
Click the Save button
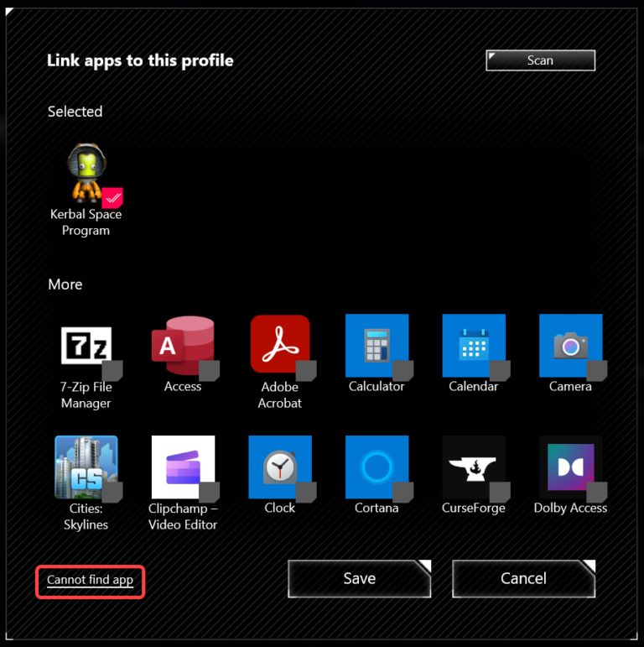pyautogui.click(x=359, y=579)
